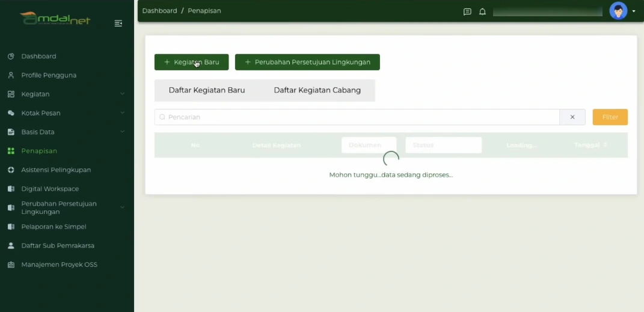
Task: Open the account dropdown arrow beside avatar
Action: coord(633,11)
